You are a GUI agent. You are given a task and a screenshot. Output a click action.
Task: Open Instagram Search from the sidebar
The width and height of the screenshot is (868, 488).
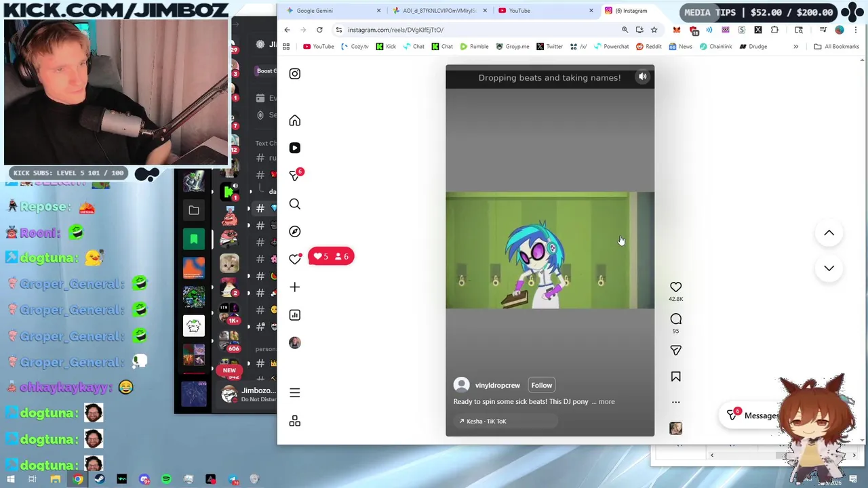tap(294, 204)
